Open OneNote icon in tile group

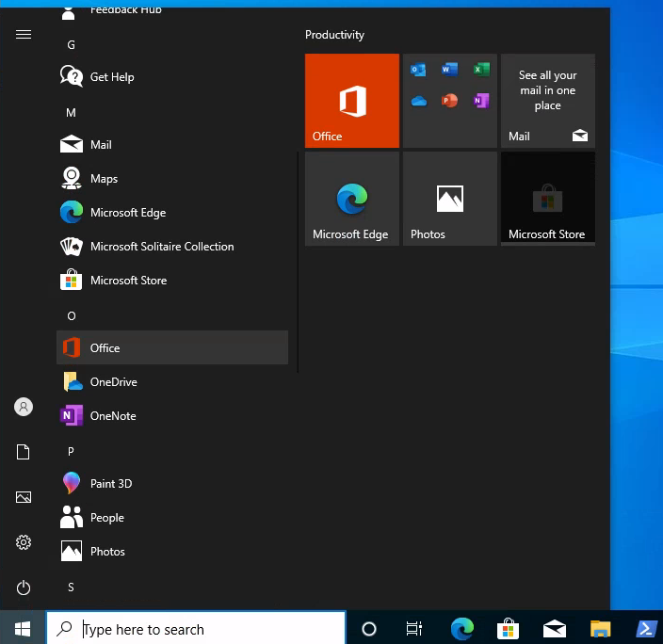point(481,101)
